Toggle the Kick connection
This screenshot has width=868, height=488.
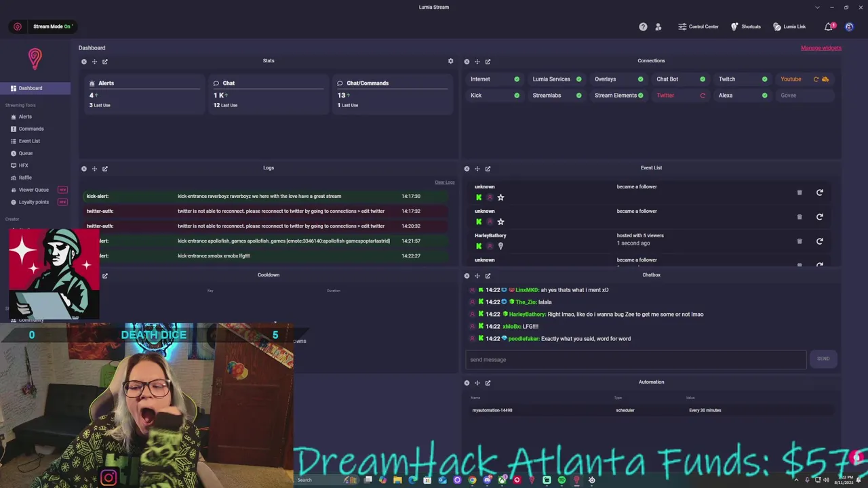tap(495, 96)
